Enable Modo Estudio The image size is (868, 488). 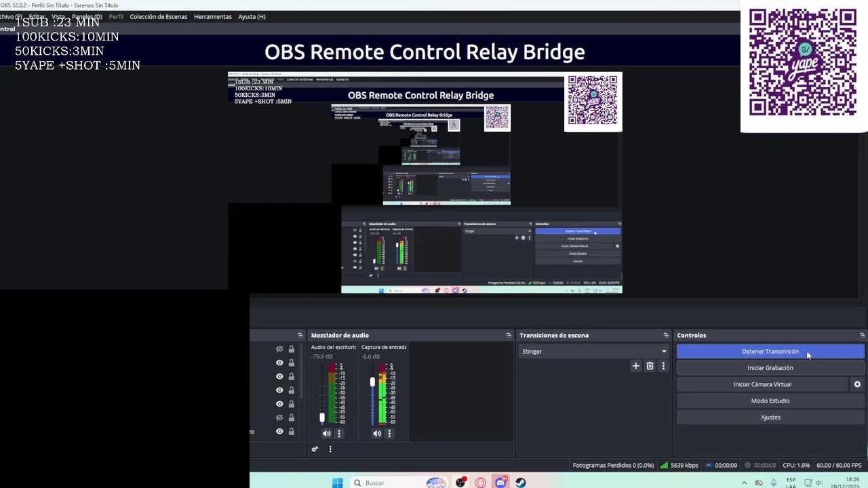click(770, 401)
